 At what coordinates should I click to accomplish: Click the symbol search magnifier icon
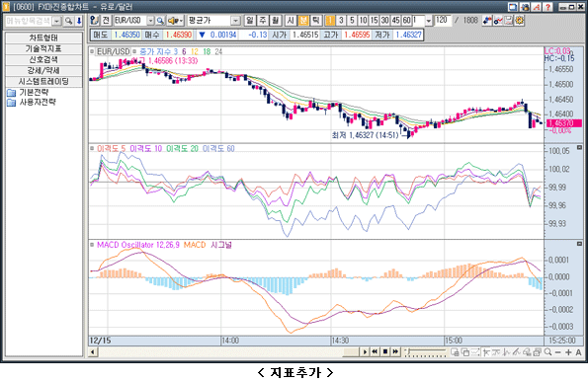pos(160,21)
